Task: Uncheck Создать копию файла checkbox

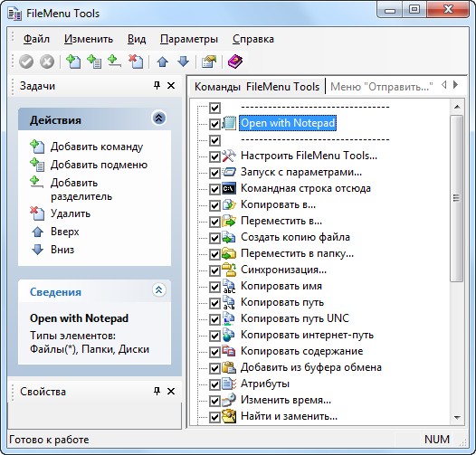Action: (x=215, y=238)
